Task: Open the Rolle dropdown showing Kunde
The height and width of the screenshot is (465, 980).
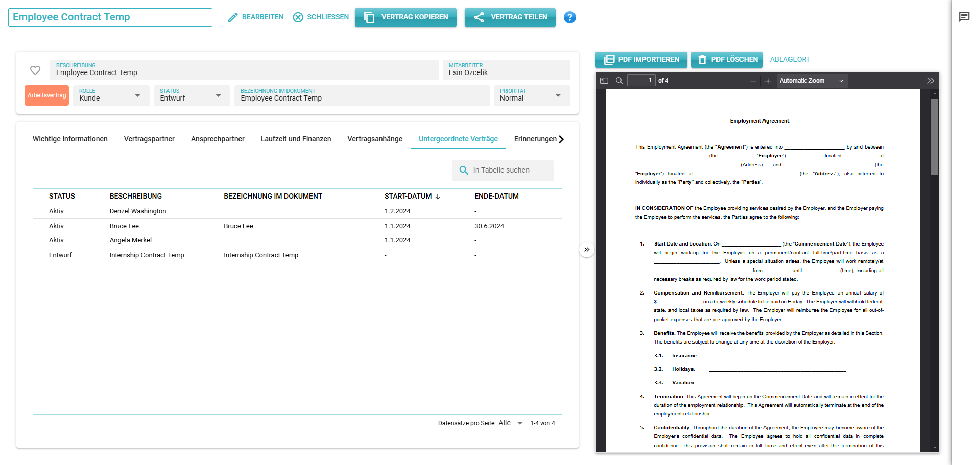Action: click(x=111, y=95)
